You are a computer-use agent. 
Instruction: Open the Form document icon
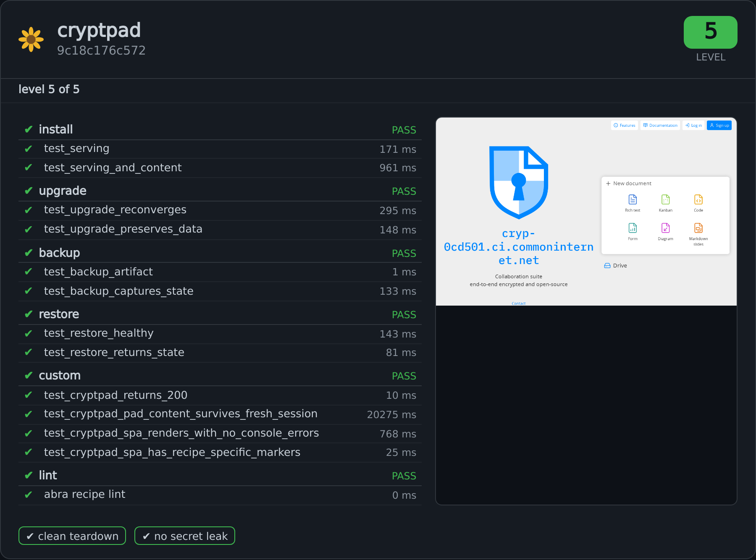click(633, 228)
